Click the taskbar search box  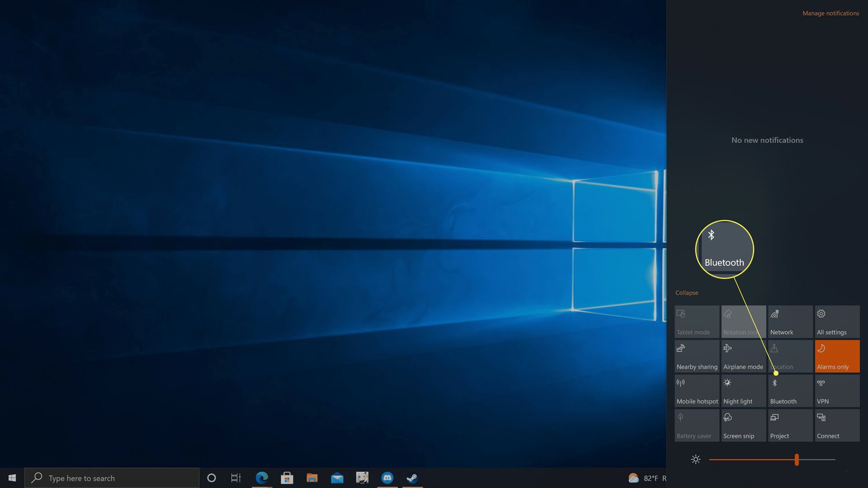click(112, 478)
